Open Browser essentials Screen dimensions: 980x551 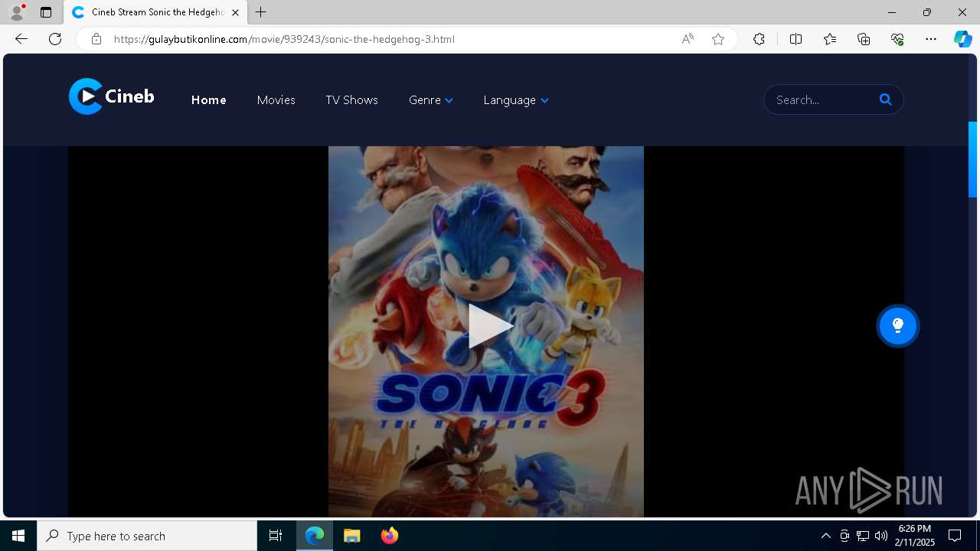pyautogui.click(x=897, y=39)
